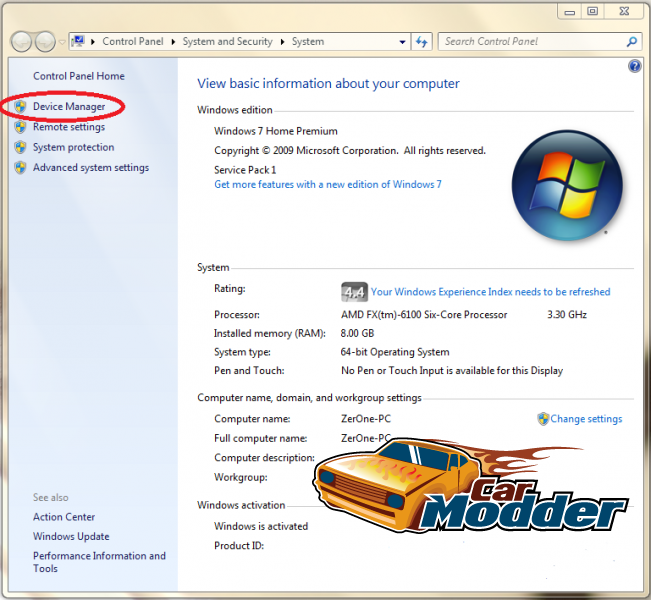Click the shield icon beside Device Manager
This screenshot has height=600, width=651.
[20, 107]
